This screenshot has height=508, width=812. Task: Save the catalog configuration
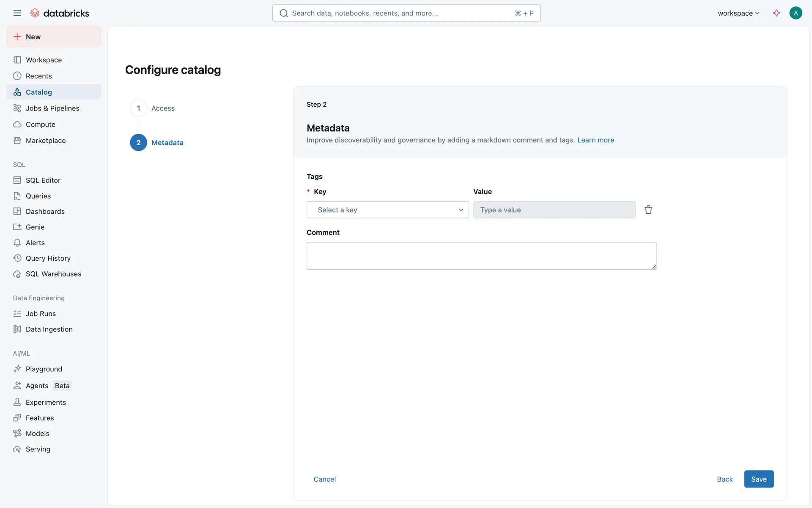click(x=759, y=479)
